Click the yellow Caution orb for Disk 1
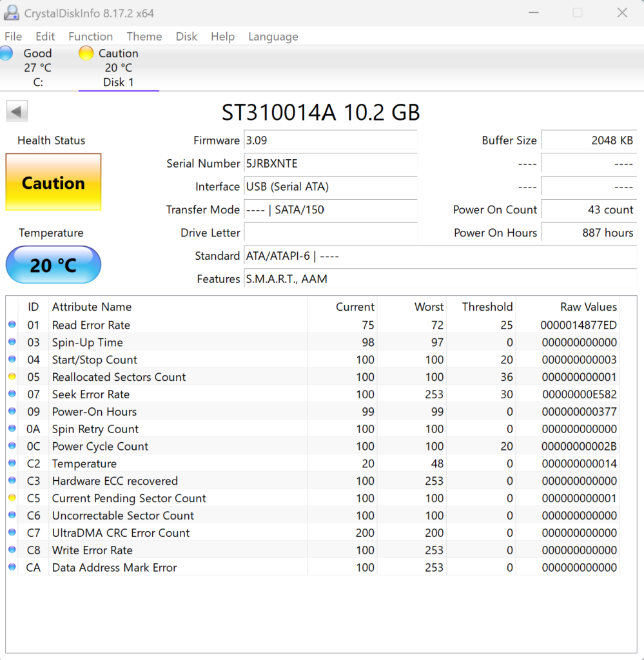The image size is (644, 660). click(86, 53)
